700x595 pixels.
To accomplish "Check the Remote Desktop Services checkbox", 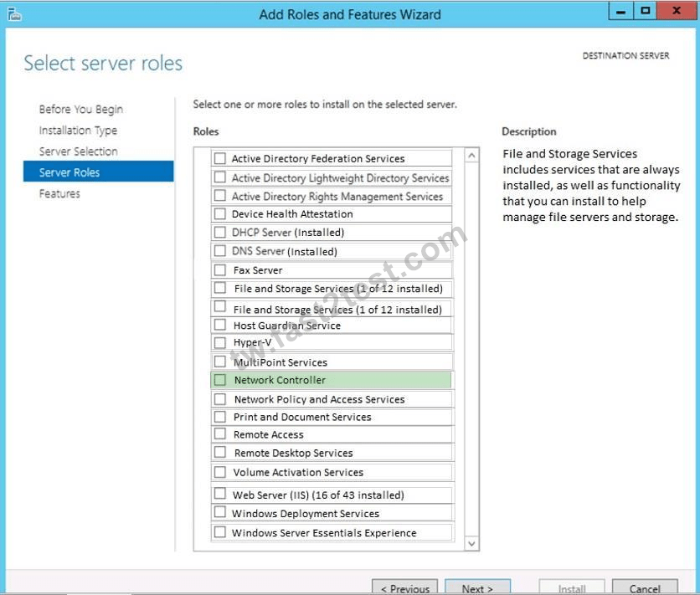I will coord(220,452).
